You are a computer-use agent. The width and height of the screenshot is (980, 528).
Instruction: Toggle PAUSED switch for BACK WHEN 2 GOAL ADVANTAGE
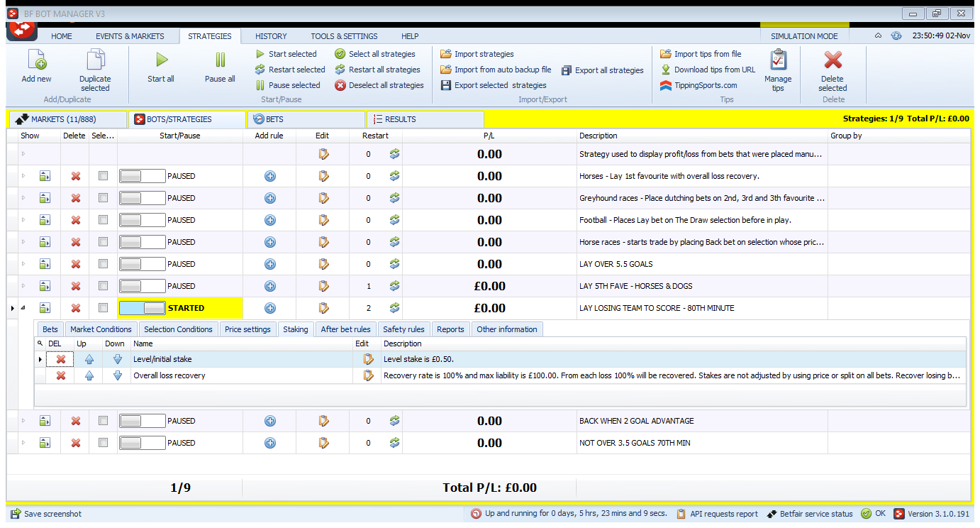click(142, 421)
